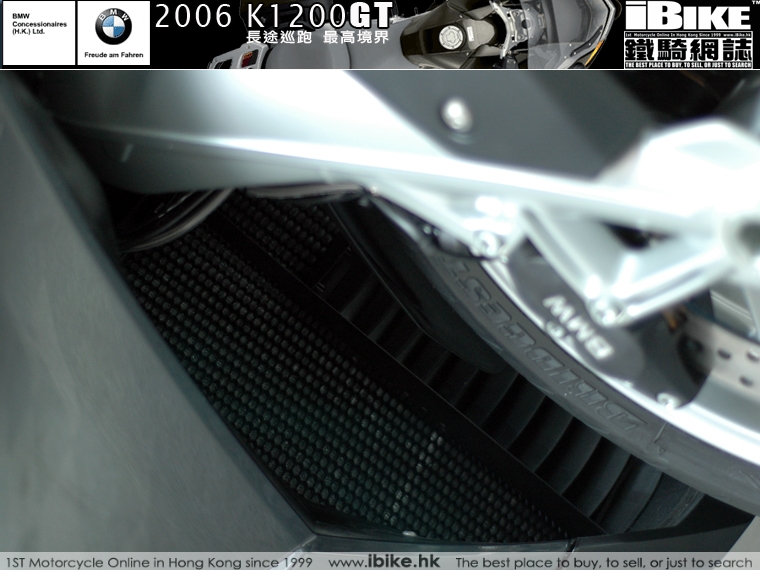
Task: Click the '2006 K1200GT' banner title
Action: tap(273, 16)
